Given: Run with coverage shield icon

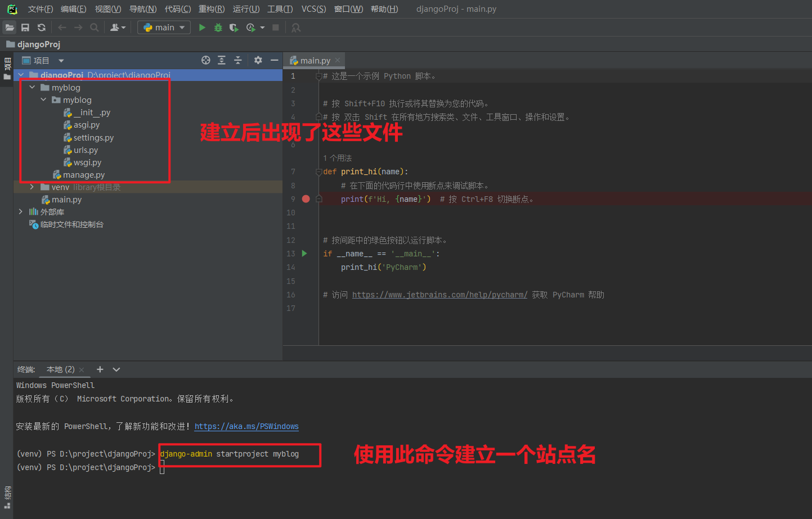Looking at the screenshot, I should [234, 28].
